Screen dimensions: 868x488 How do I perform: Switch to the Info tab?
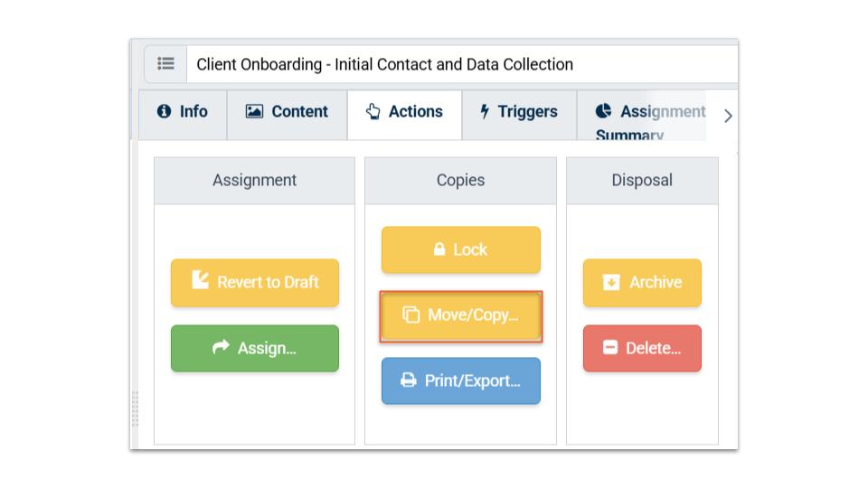(x=182, y=112)
